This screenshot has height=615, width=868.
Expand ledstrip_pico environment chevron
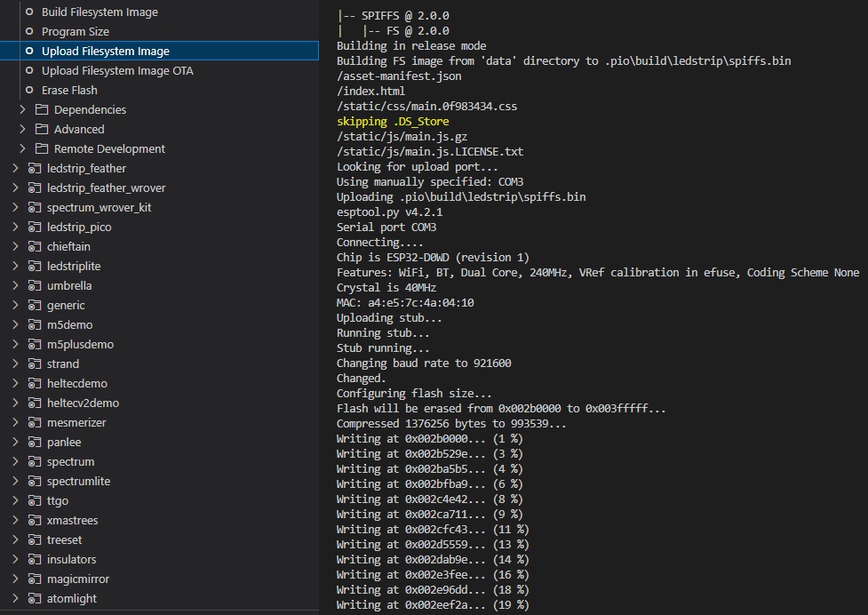pos(15,227)
